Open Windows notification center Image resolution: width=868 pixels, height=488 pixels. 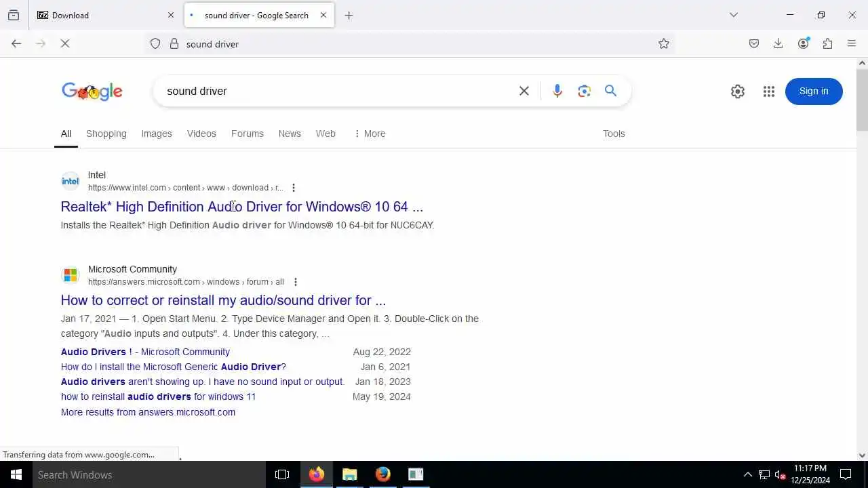pyautogui.click(x=846, y=474)
